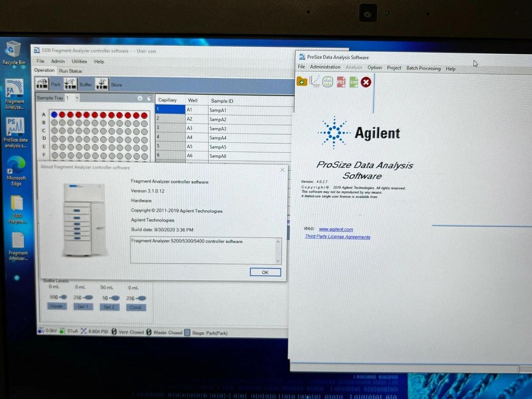The height and width of the screenshot is (399, 532).
Task: Open the Third Party License Agreements link
Action: point(337,237)
